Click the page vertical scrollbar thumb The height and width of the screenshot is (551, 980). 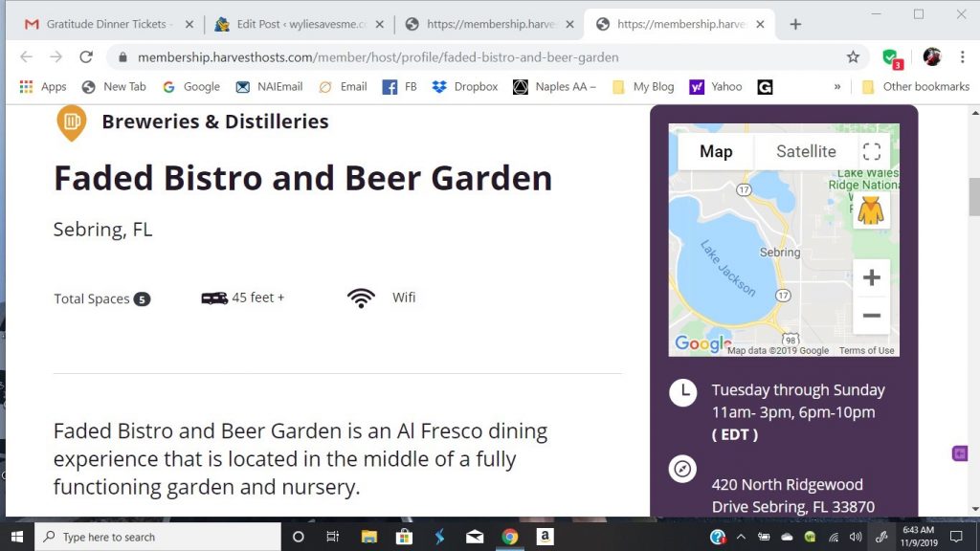972,197
